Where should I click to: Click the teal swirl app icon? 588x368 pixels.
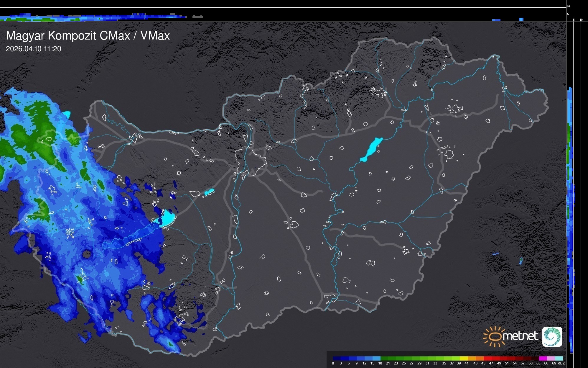552,336
